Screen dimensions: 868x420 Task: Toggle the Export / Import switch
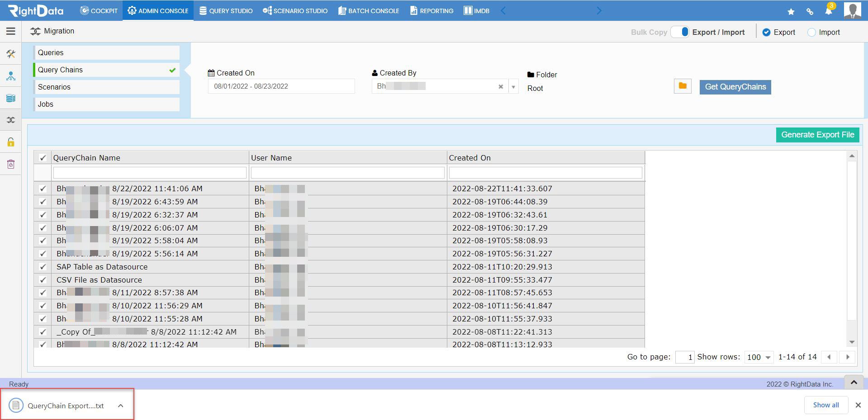pyautogui.click(x=680, y=32)
